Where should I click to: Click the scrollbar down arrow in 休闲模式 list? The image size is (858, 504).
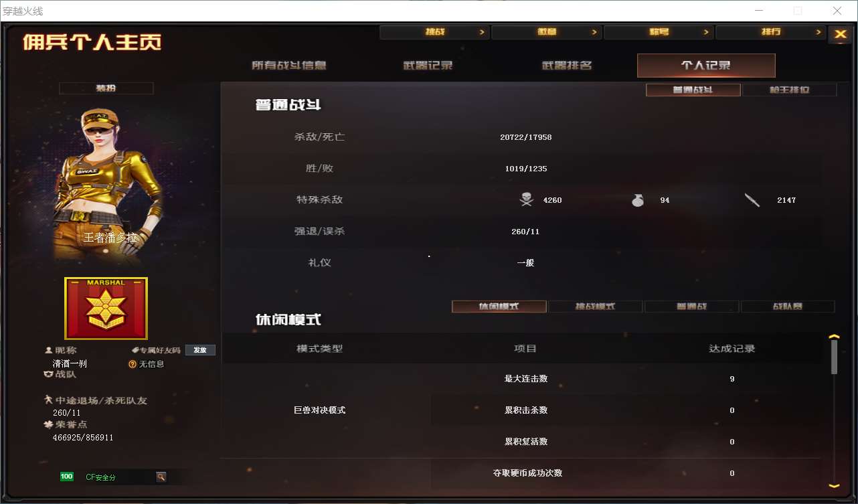click(x=834, y=486)
